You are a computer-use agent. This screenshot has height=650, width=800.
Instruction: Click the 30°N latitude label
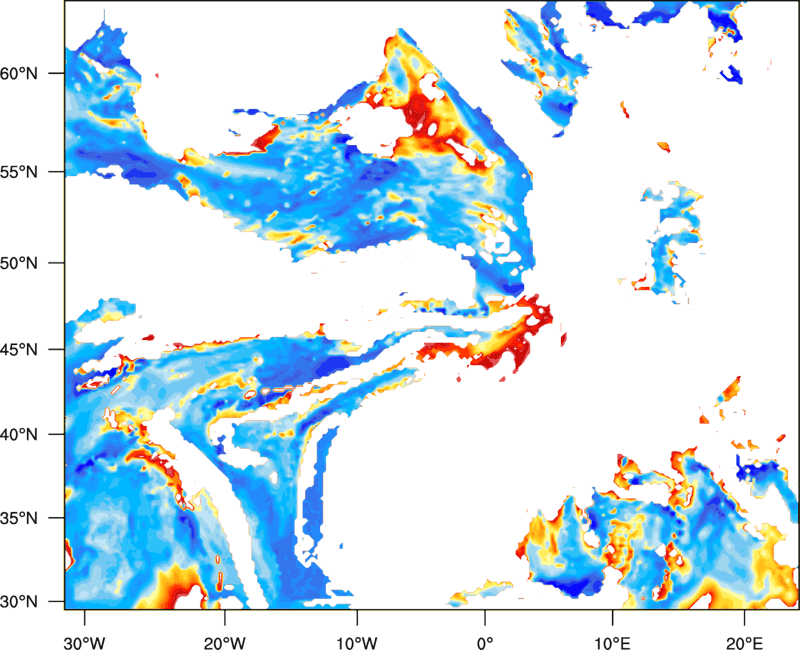tap(19, 602)
